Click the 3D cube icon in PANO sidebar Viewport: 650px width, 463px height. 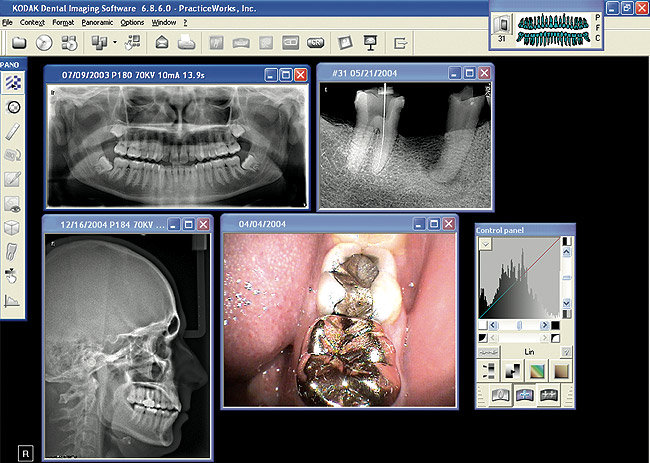tap(13, 227)
